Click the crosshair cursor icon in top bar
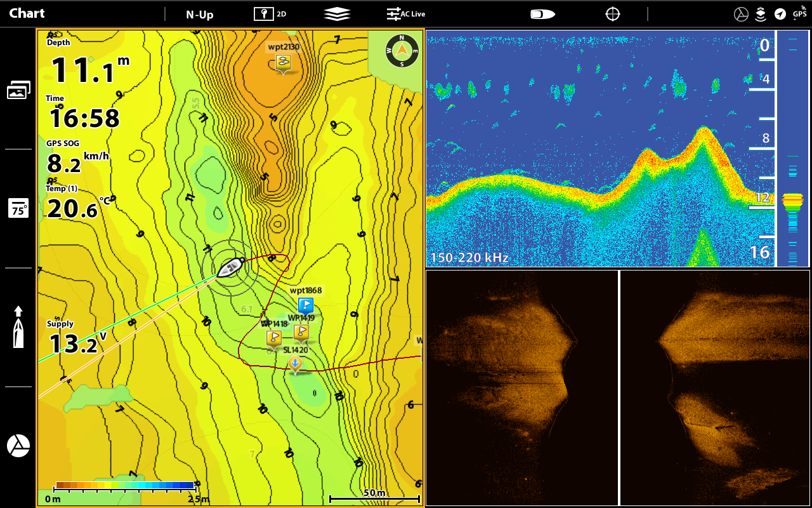812x508 pixels. 612,14
